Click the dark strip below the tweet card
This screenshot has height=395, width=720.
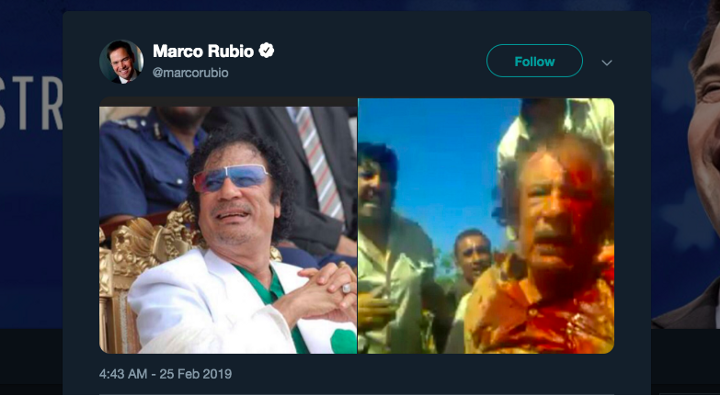click(x=31, y=362)
